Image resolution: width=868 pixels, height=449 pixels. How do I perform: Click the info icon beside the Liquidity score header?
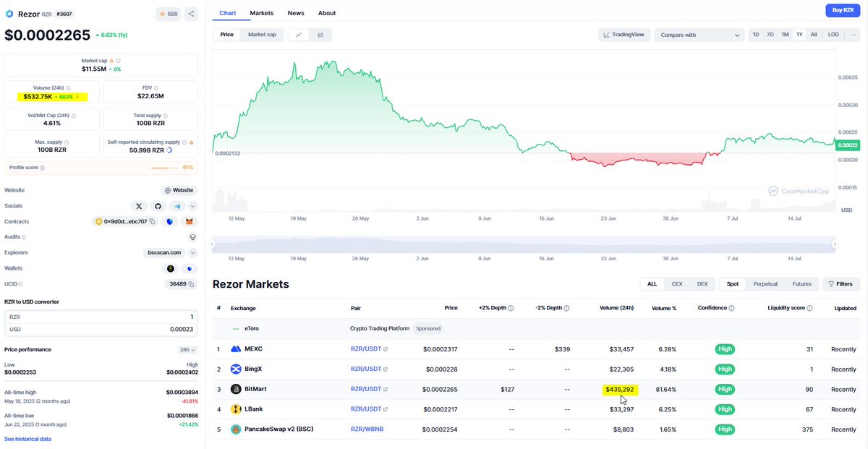809,308
